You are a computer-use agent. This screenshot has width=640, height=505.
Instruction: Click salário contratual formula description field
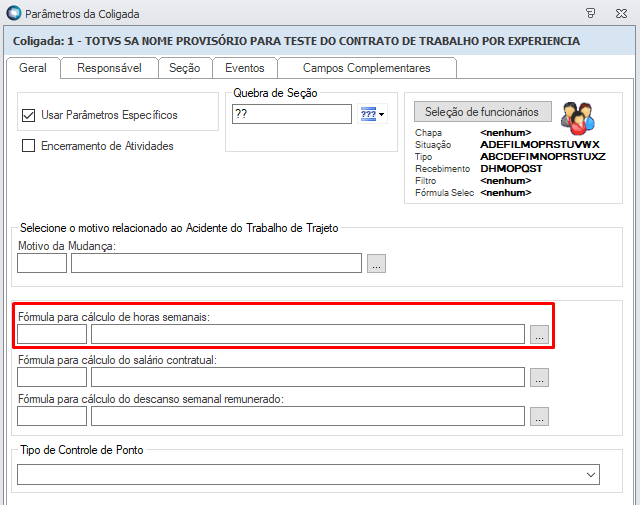308,377
